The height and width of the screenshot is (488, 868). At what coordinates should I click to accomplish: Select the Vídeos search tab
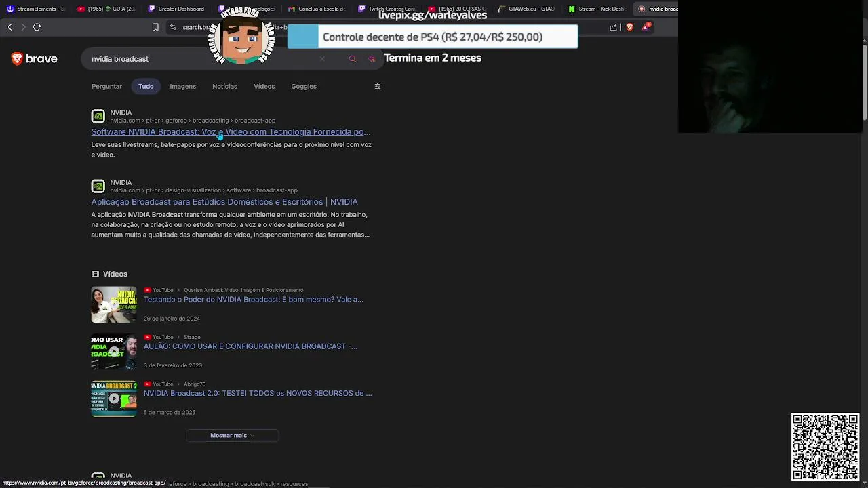[264, 86]
